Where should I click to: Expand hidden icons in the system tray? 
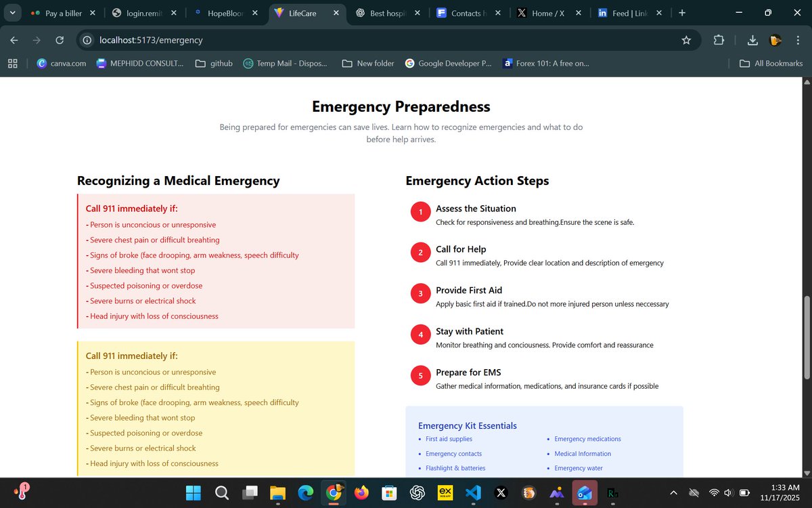point(674,493)
